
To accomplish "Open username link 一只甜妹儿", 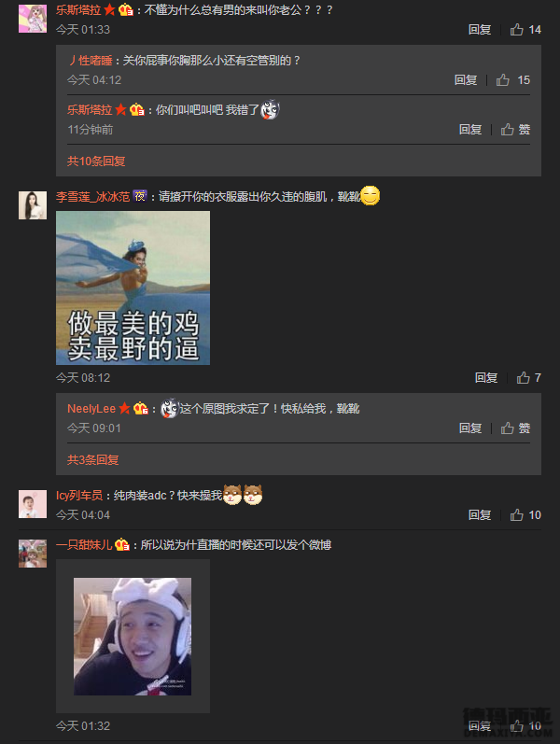I will (x=84, y=545).
